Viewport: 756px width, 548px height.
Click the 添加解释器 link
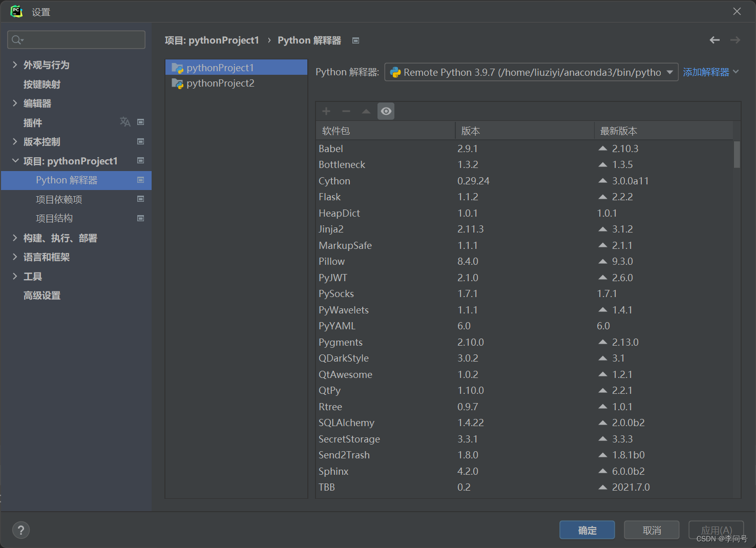[706, 72]
